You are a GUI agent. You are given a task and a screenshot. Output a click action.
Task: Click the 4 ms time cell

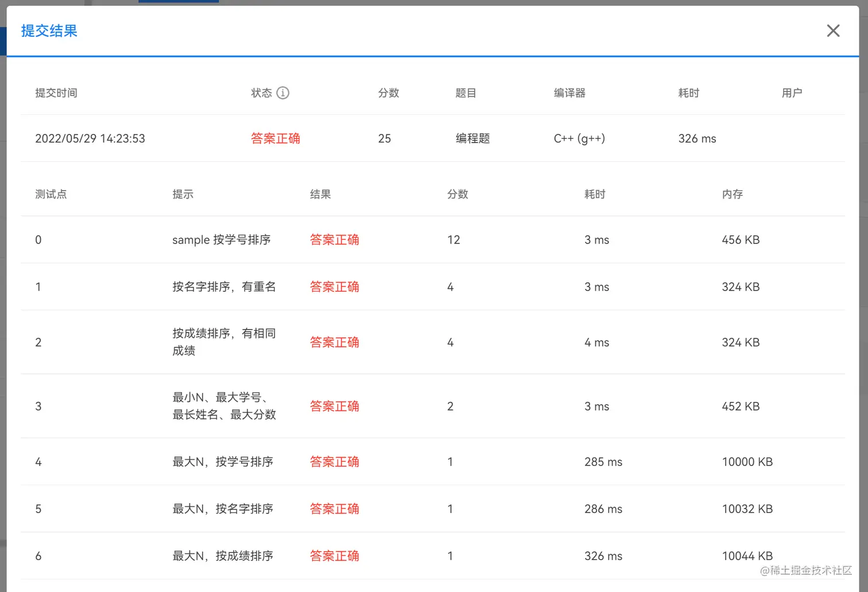(597, 343)
